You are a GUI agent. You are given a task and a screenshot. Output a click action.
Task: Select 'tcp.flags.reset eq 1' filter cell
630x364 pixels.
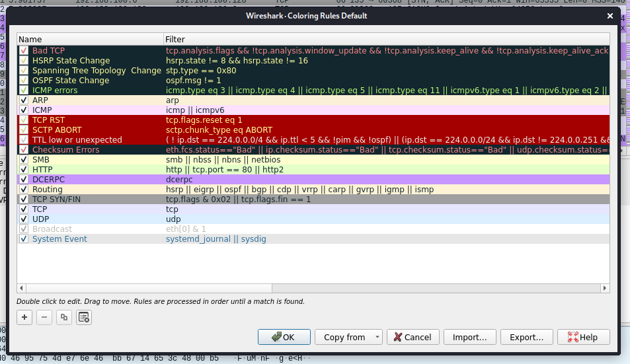204,120
